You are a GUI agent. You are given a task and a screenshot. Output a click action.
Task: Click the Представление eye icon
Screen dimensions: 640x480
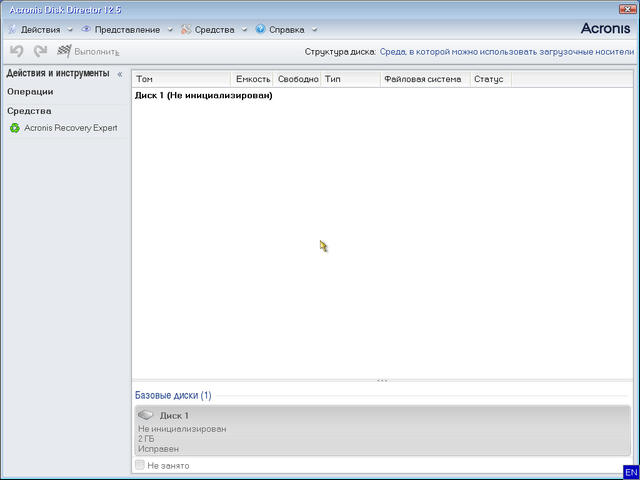86,30
